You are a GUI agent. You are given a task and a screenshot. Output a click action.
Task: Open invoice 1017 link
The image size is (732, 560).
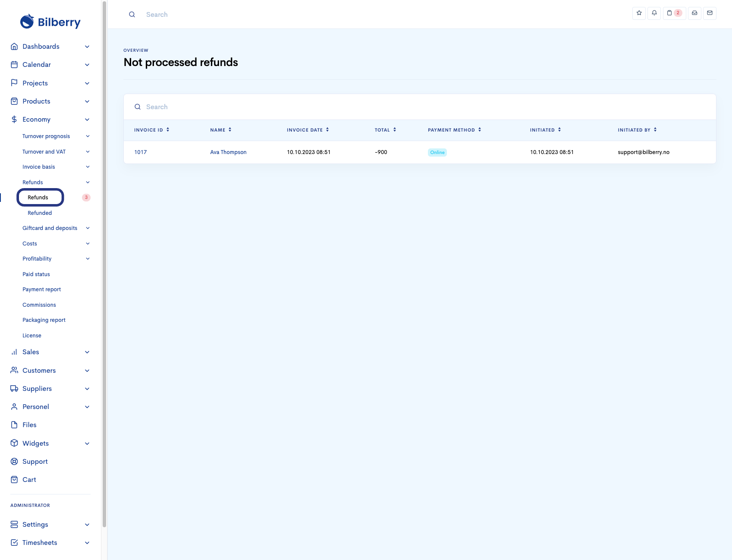(140, 152)
